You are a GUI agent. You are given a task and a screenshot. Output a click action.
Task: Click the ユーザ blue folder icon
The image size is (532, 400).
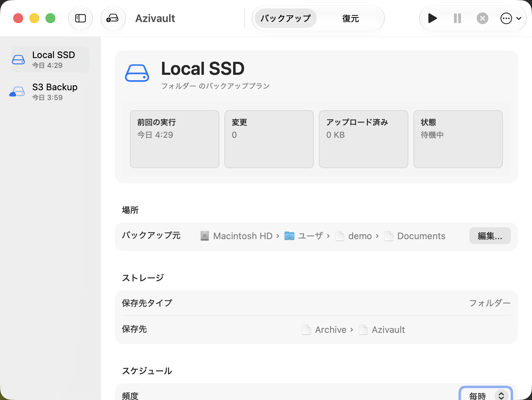coord(289,236)
